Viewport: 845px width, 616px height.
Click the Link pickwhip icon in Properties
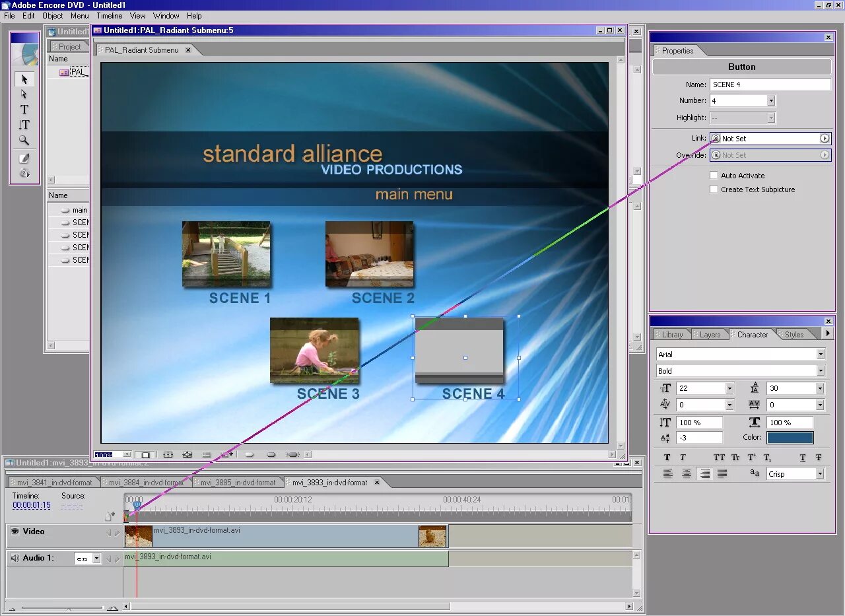pos(716,139)
